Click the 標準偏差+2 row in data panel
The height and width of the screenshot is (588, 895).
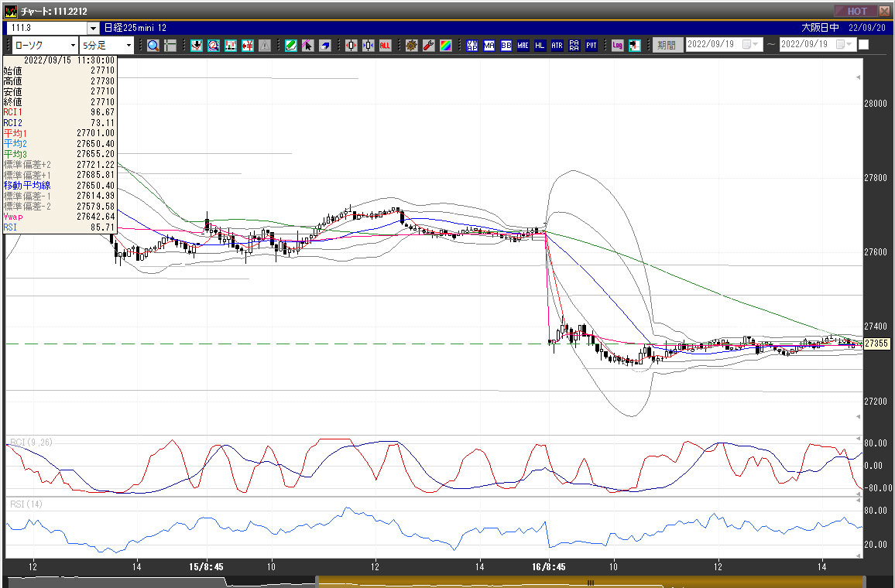tap(60, 165)
